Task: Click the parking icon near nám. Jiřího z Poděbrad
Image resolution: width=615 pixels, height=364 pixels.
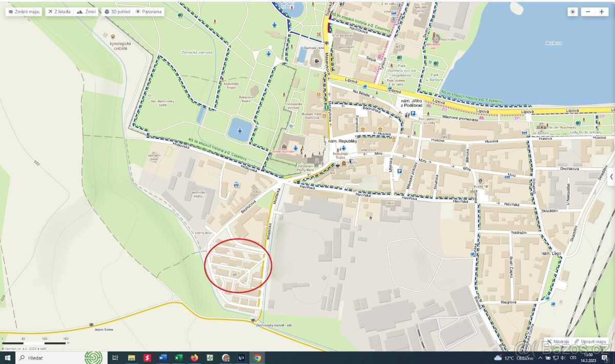Action: 413,114
